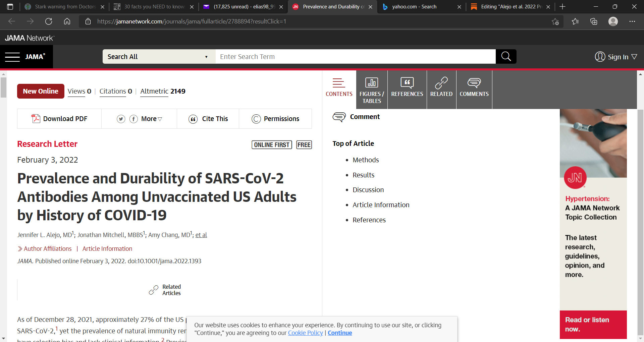Reload the page with the refresh icon
Screen dimensions: 644x342
(x=49, y=21)
